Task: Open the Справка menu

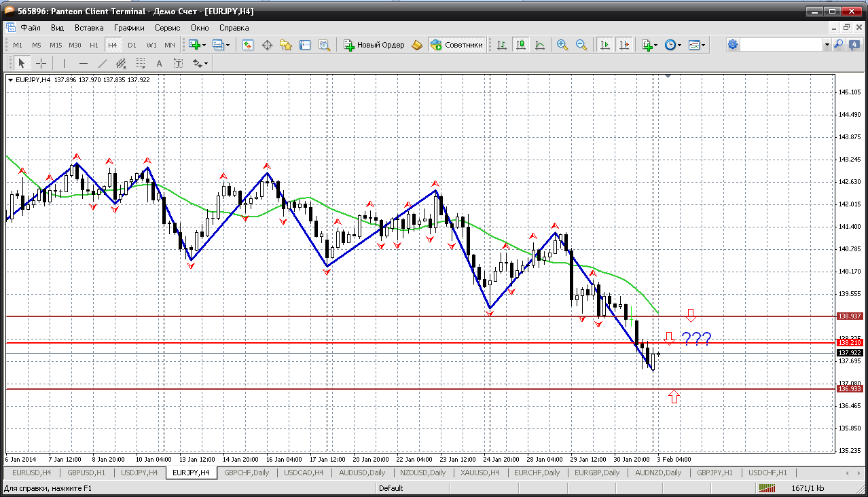Action: pyautogui.click(x=234, y=28)
